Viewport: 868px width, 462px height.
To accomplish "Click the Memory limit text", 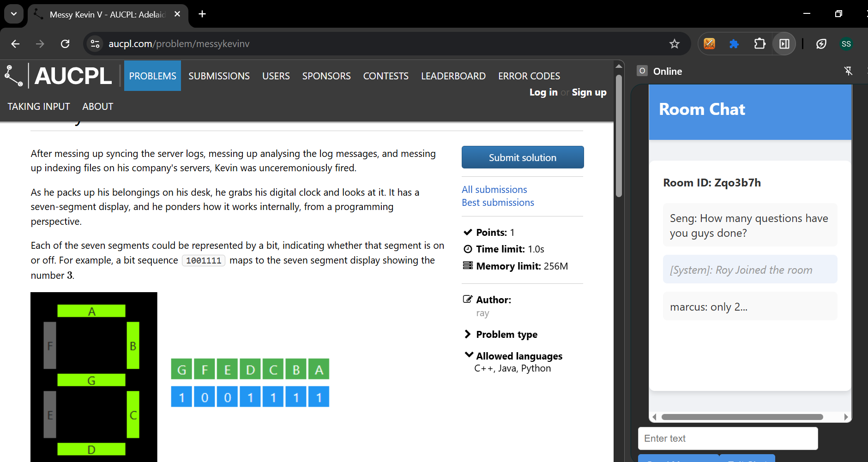I will [x=522, y=266].
